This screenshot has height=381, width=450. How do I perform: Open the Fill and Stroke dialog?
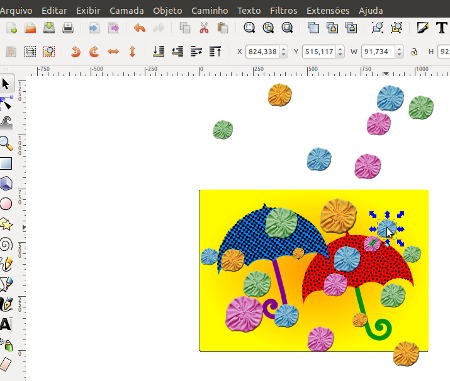click(423, 28)
